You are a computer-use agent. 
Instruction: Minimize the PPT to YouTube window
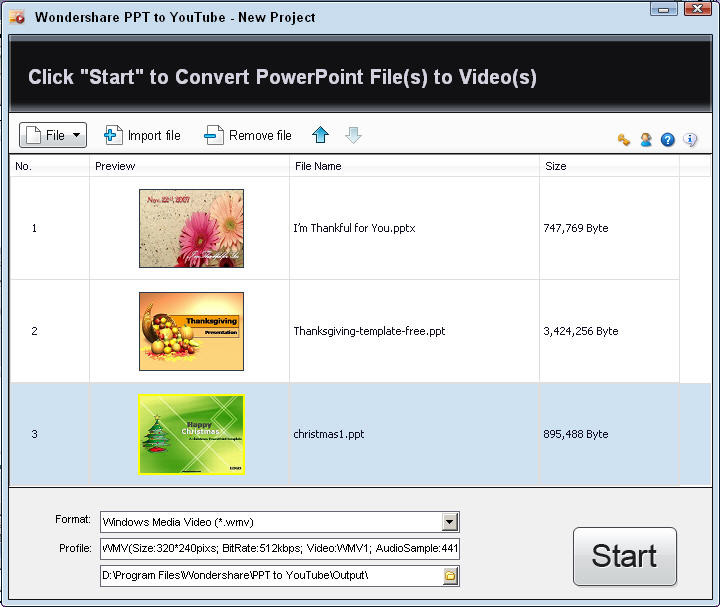coord(664,9)
